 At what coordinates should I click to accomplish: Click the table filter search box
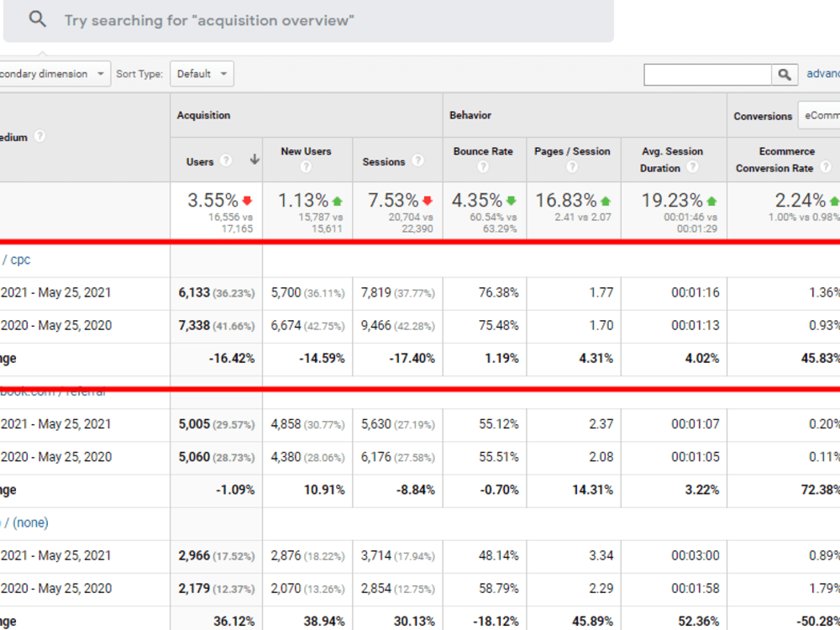(707, 75)
